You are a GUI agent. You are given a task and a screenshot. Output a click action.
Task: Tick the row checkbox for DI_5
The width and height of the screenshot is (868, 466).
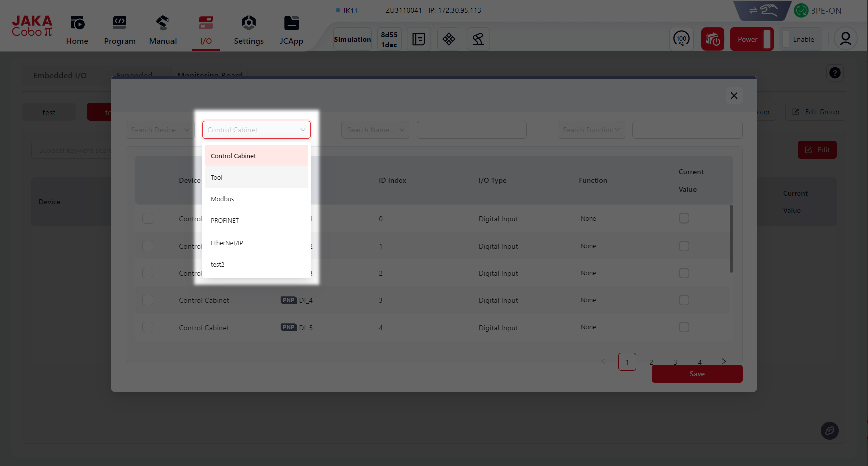click(148, 327)
